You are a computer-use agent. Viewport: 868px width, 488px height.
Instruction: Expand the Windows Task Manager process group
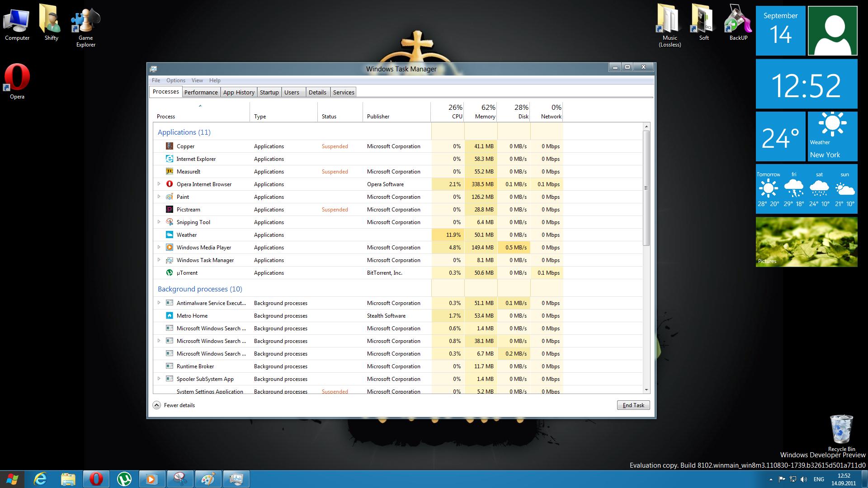(x=159, y=260)
